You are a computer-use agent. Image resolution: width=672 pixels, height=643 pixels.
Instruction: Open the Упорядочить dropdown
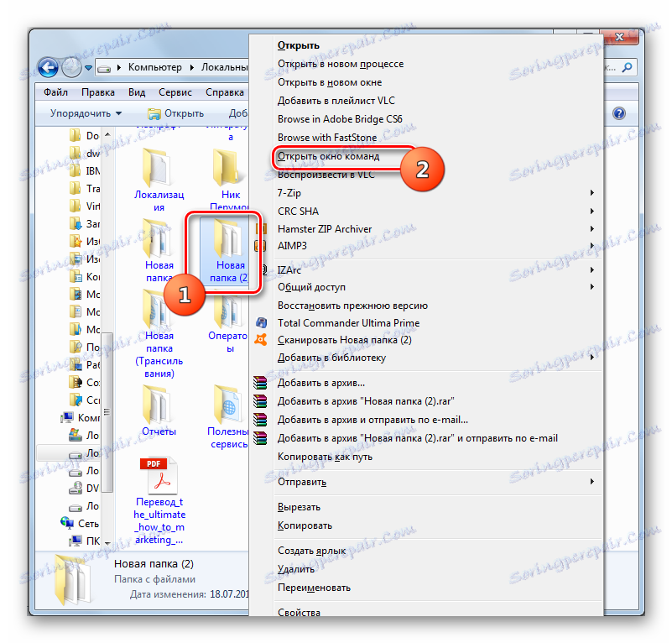click(x=86, y=113)
